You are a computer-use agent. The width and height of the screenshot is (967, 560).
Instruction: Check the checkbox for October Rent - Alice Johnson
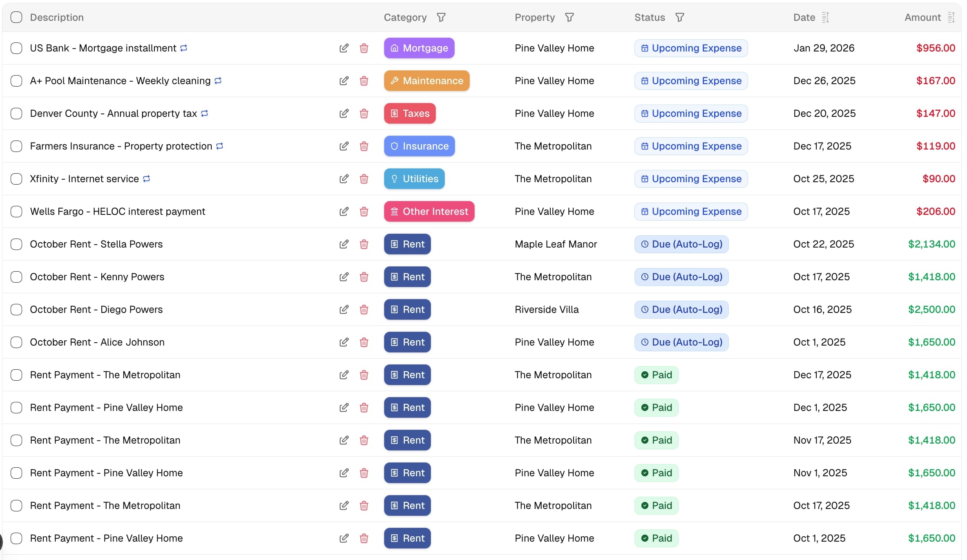coord(16,342)
